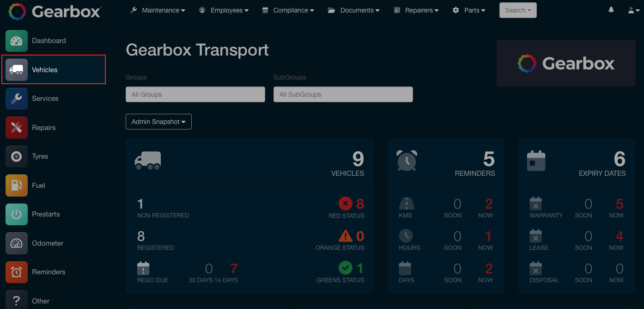The height and width of the screenshot is (309, 644).
Task: Click the Gearbox company logo banner
Action: click(x=566, y=63)
